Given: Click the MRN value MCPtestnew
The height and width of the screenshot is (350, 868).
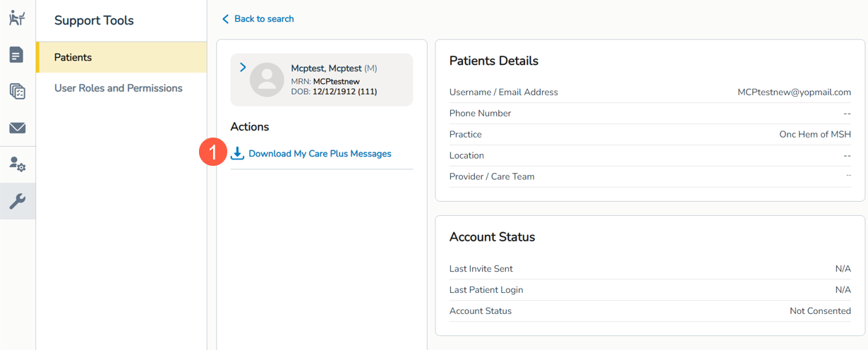Looking at the screenshot, I should (336, 82).
